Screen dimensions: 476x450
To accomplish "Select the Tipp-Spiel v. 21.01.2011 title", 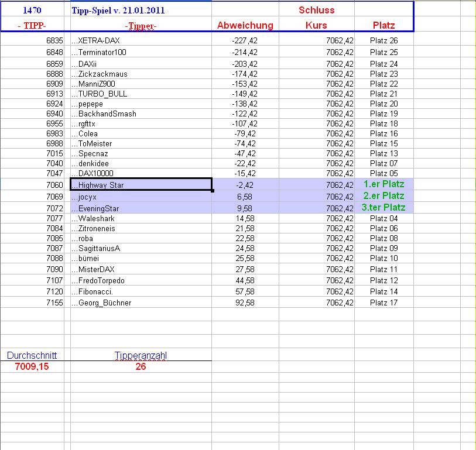I will click(x=118, y=11).
